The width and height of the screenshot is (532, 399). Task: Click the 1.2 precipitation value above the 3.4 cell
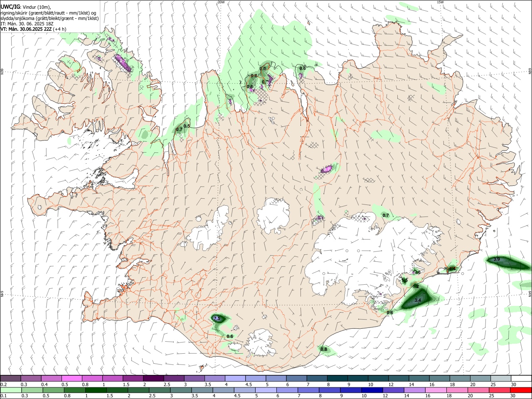click(416, 286)
